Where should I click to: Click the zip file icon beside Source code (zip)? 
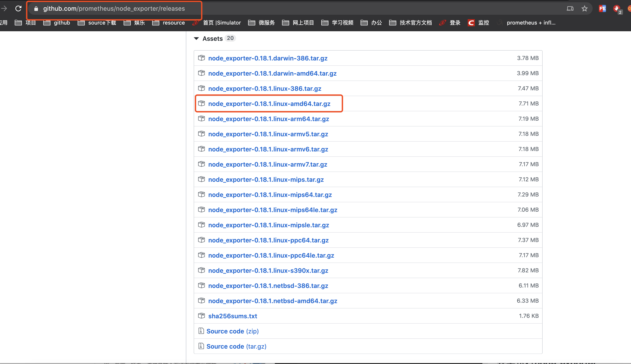pos(201,331)
